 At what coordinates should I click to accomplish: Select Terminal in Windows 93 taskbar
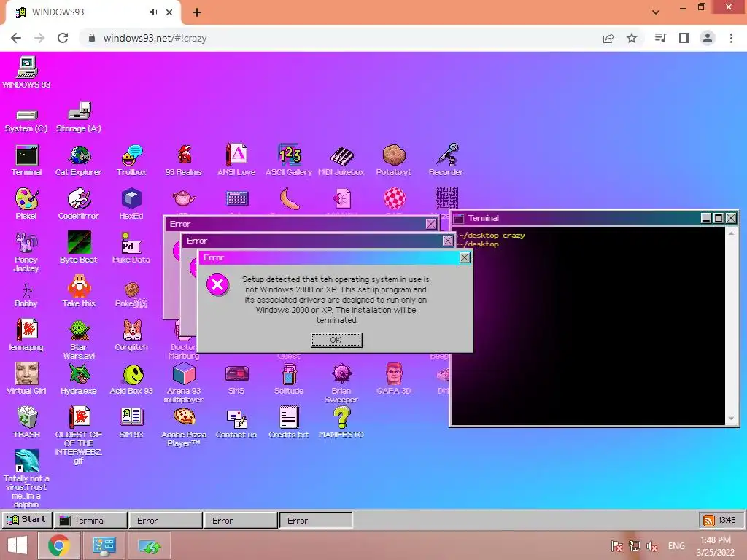point(90,521)
